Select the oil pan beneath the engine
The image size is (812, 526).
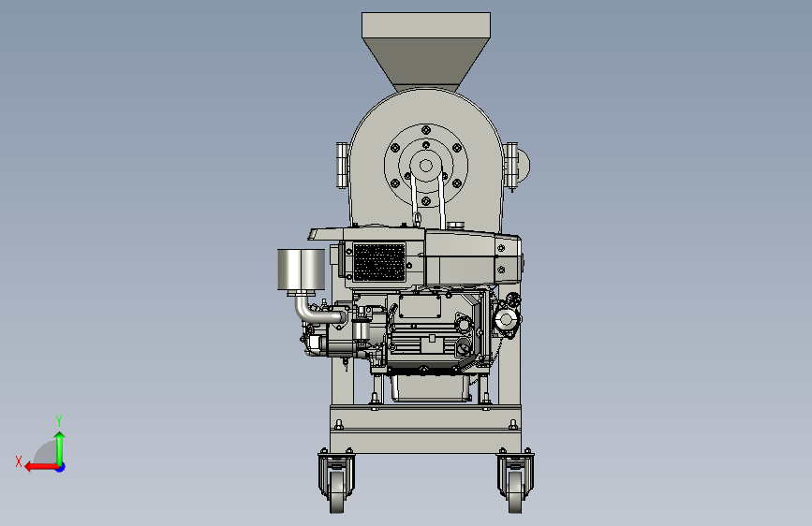pyautogui.click(x=431, y=388)
